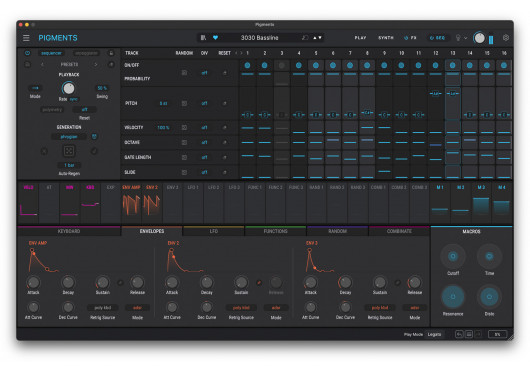Image resolution: width=530 pixels, height=371 pixels.
Task: Click the erase icon left of dice
Action: tap(44, 151)
